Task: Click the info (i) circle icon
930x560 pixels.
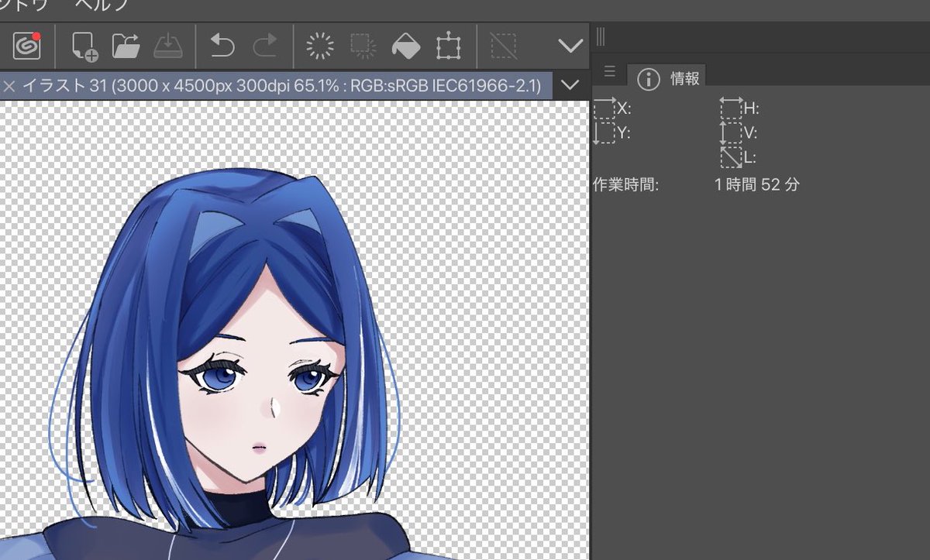Action: 647,77
